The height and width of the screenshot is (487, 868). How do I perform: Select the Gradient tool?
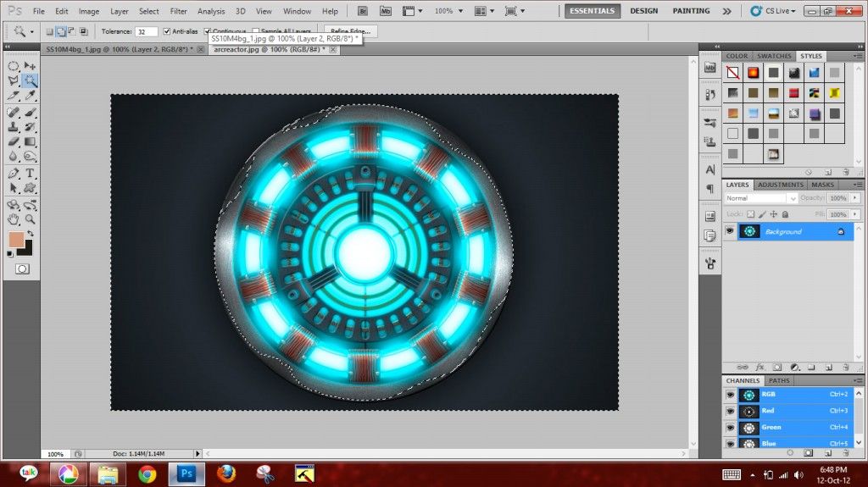point(30,142)
